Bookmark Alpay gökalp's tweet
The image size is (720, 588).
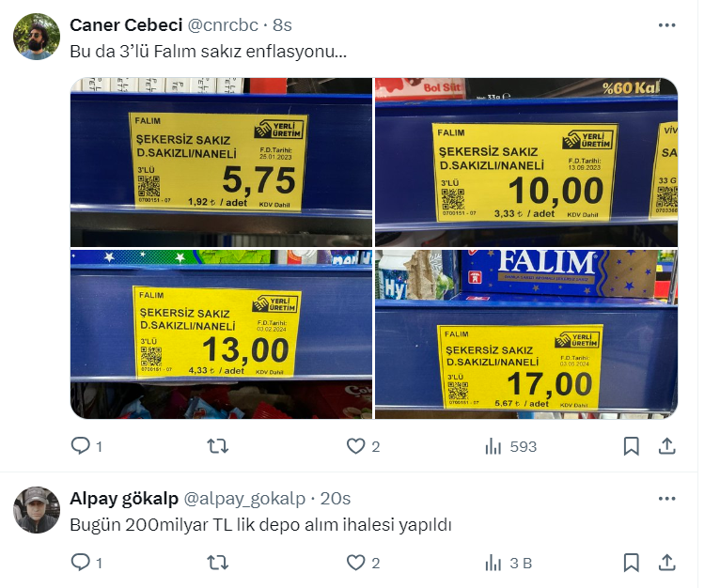click(632, 563)
